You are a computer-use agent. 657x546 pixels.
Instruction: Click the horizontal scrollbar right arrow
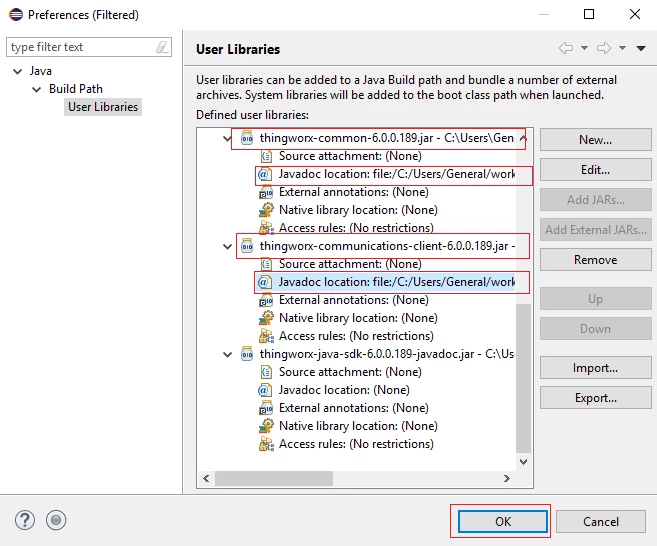(x=507, y=479)
